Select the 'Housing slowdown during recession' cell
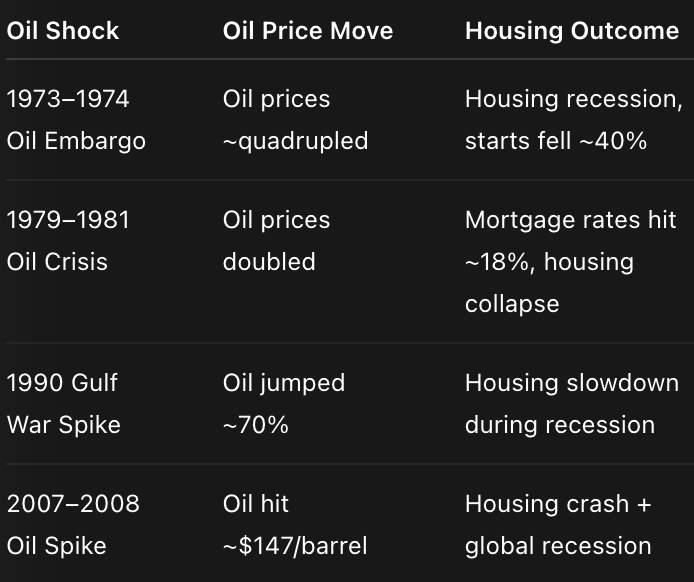Screen dimensions: 694x582 pos(572,404)
